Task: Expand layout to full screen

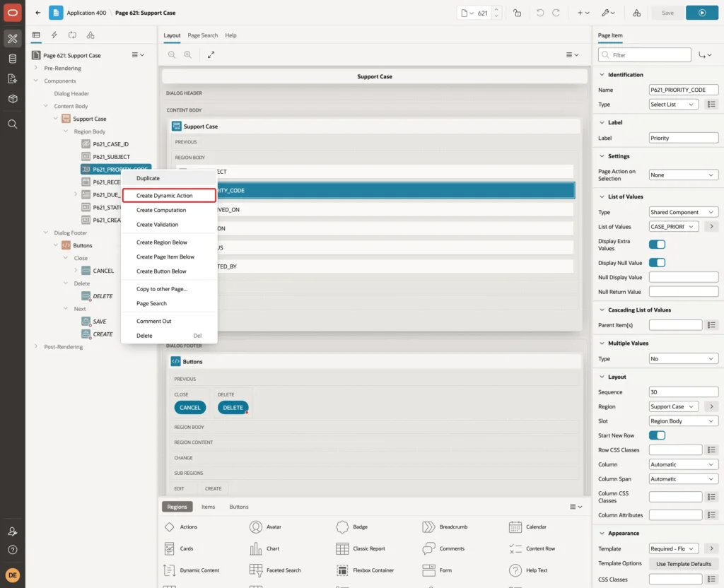Action: (211, 54)
